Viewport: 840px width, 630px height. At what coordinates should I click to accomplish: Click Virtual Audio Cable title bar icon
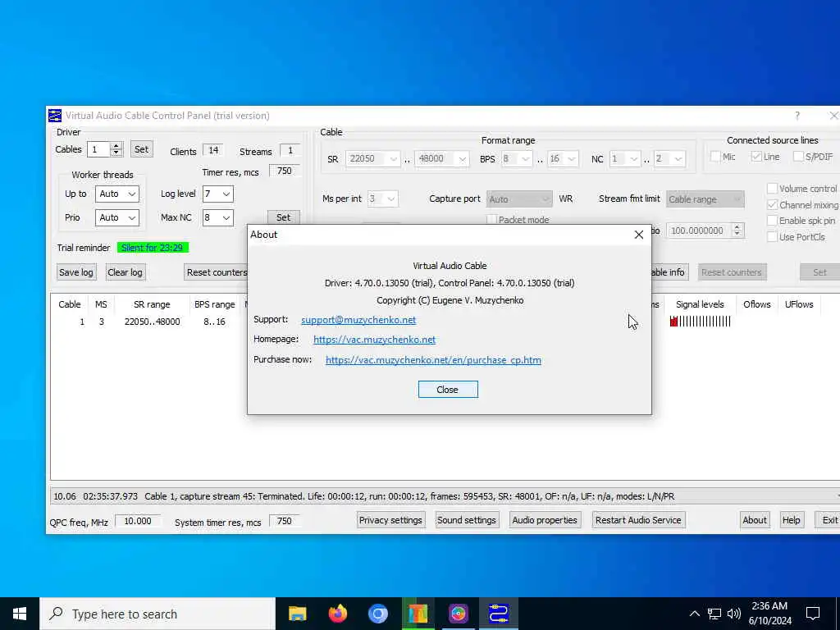tap(55, 115)
